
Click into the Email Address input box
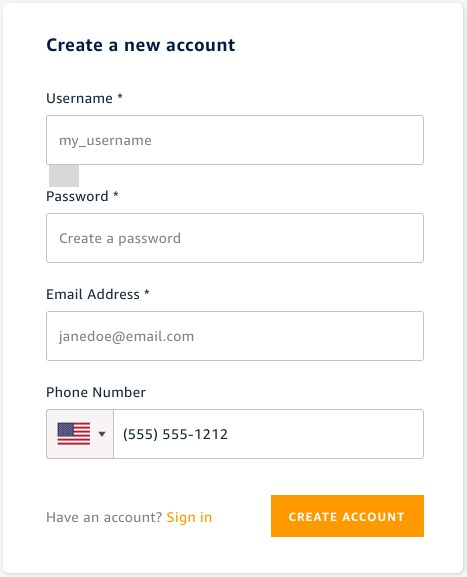coord(235,336)
